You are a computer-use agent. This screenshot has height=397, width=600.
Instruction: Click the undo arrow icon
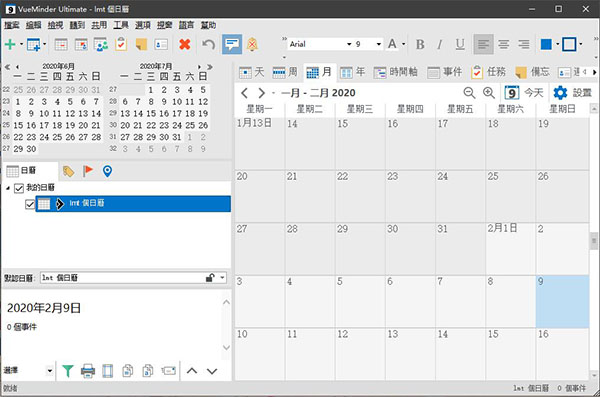(x=209, y=44)
